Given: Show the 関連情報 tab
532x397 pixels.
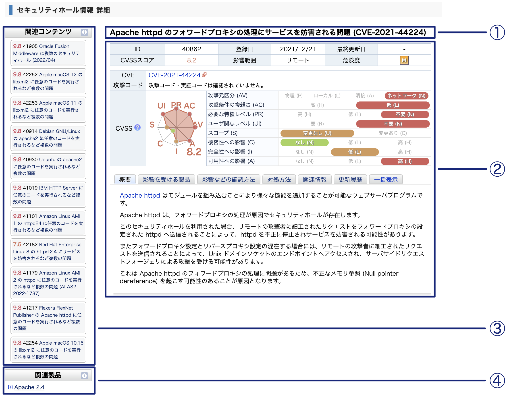Looking at the screenshot, I should pyautogui.click(x=314, y=179).
